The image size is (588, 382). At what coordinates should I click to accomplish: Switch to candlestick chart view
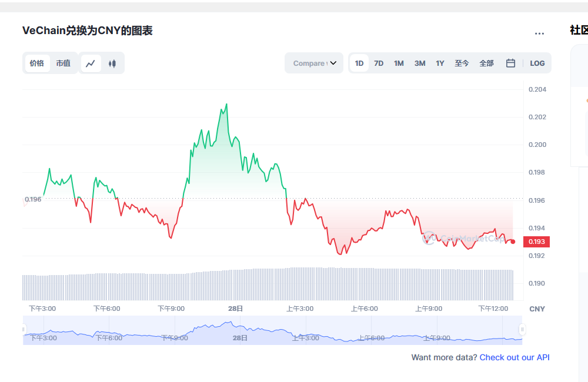112,63
